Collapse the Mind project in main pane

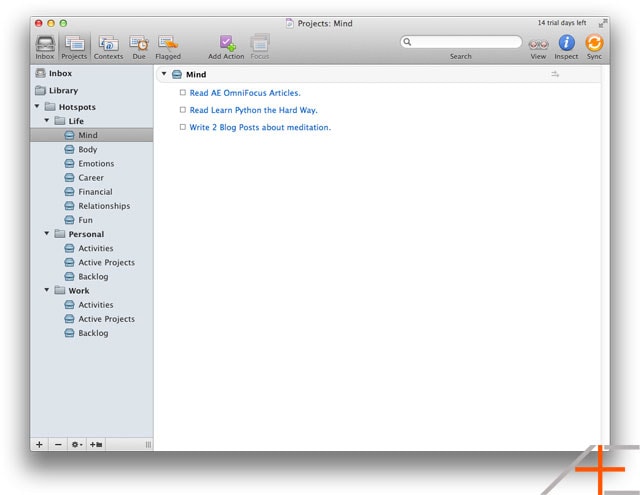(164, 74)
